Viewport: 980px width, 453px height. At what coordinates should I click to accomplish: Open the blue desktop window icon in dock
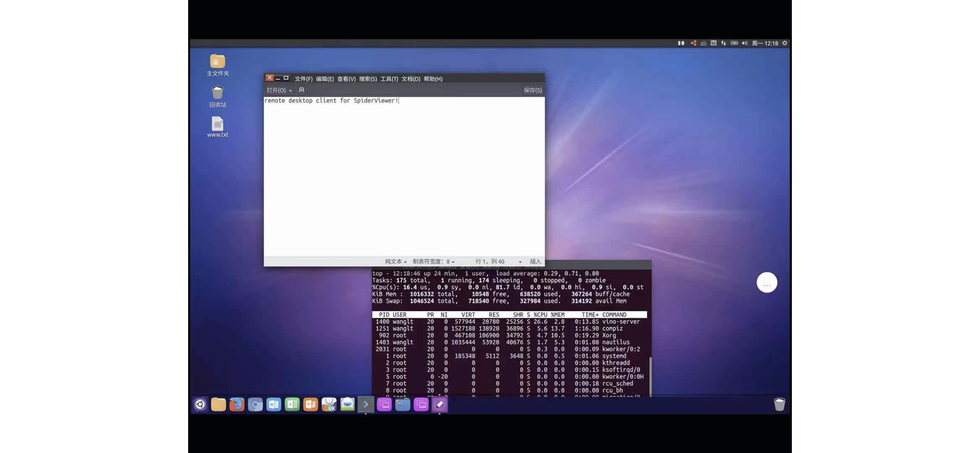pyautogui.click(x=403, y=404)
